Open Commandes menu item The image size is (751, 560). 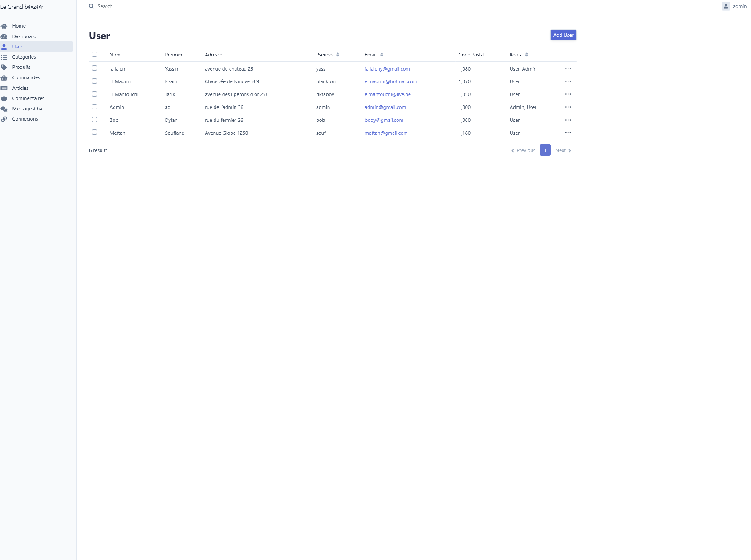click(26, 78)
